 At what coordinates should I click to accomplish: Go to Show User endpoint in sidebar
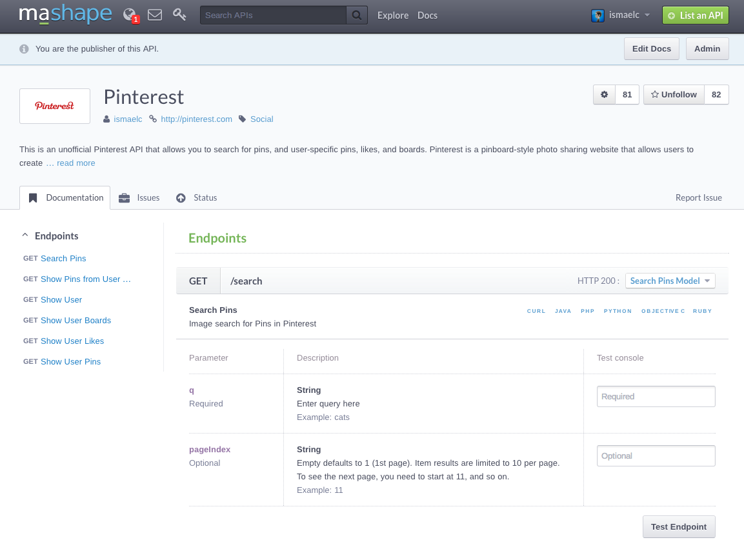61,300
